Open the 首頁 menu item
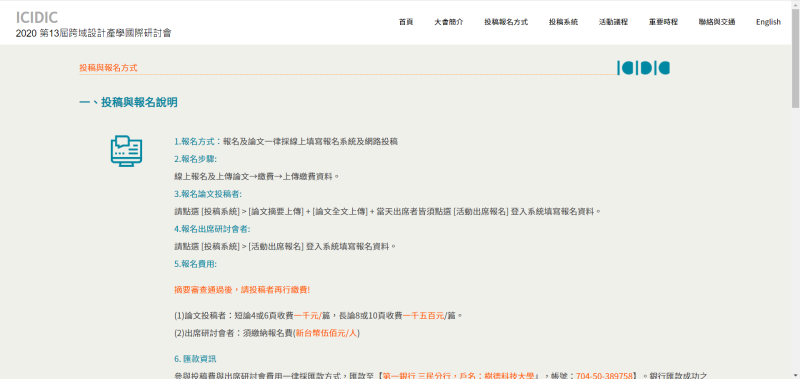Screen dimensions: 800x379 [406, 22]
